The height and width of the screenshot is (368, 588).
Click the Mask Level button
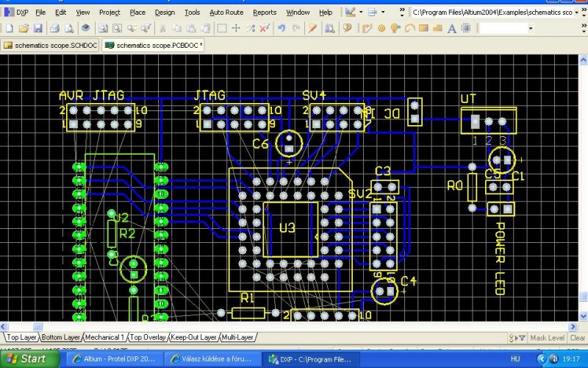click(547, 338)
